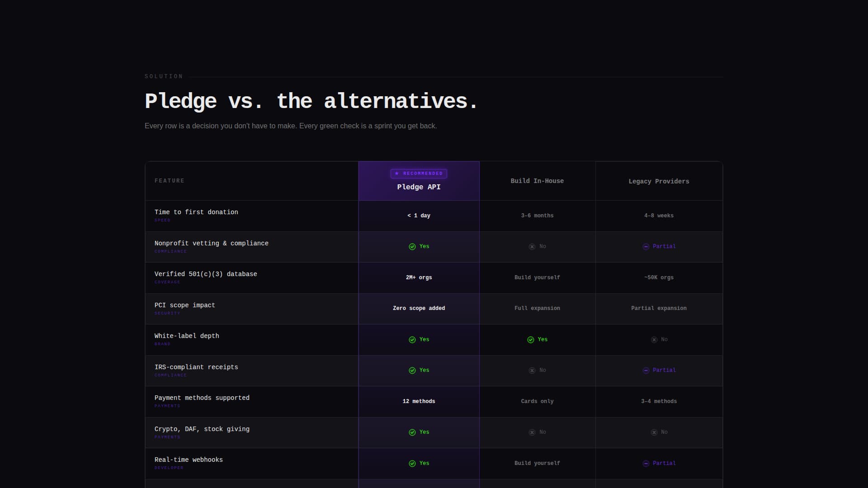Click Legacy Partial icon for Nonprofit vetting
This screenshot has height=488, width=868.
(646, 247)
